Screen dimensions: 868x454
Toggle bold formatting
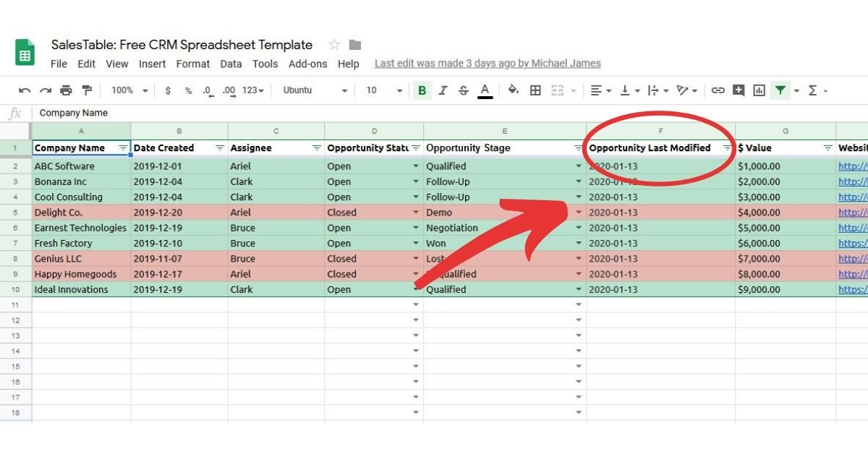pos(422,90)
